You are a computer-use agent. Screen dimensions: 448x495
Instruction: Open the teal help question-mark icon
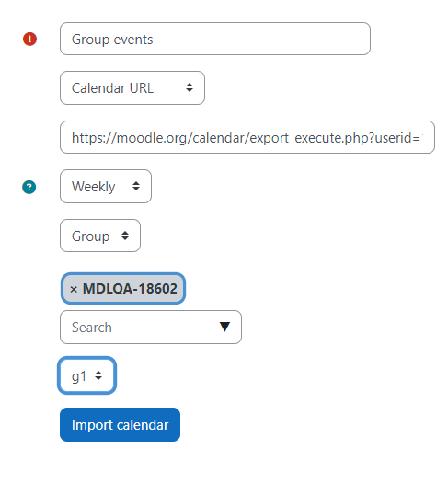coord(29,187)
